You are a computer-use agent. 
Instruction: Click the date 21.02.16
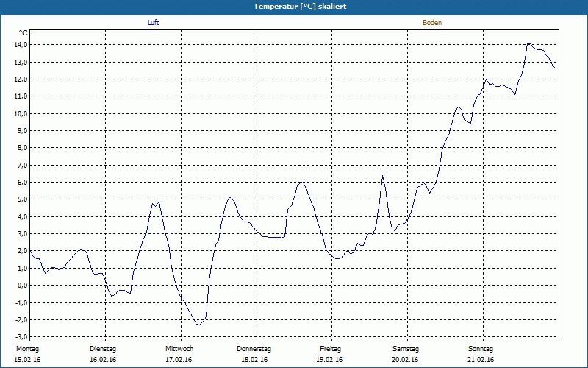tap(481, 360)
